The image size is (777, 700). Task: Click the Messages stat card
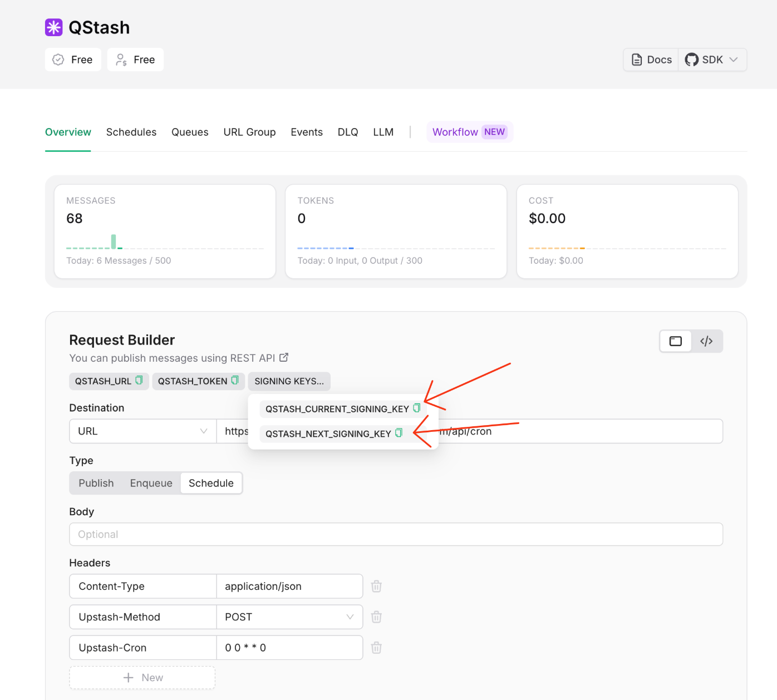pyautogui.click(x=165, y=231)
